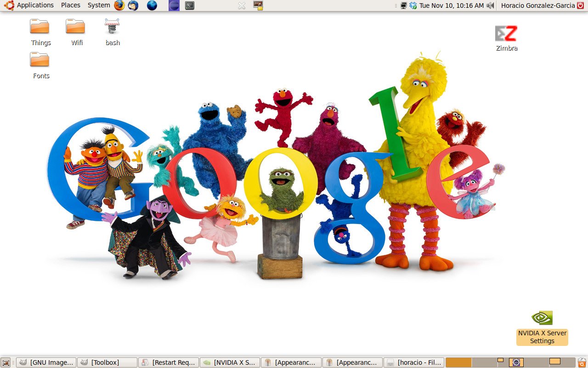Open the Places menu
This screenshot has width=588, height=368.
70,6
